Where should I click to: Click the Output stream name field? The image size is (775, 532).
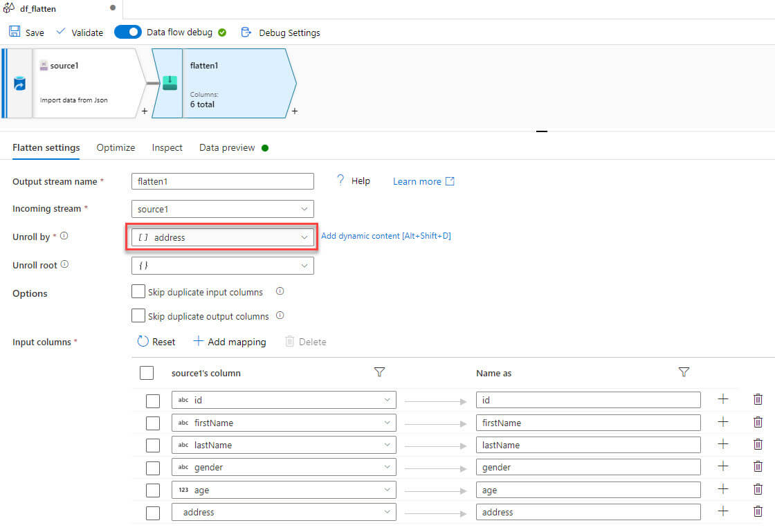(x=222, y=181)
